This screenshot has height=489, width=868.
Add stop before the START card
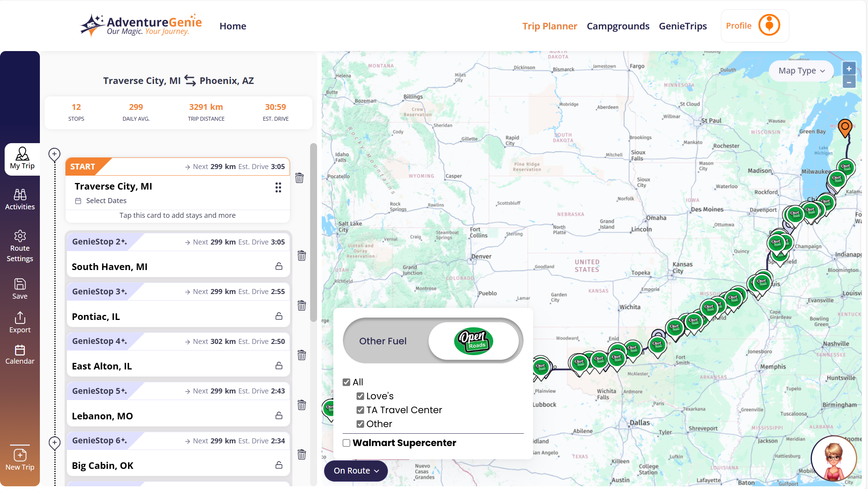[54, 154]
